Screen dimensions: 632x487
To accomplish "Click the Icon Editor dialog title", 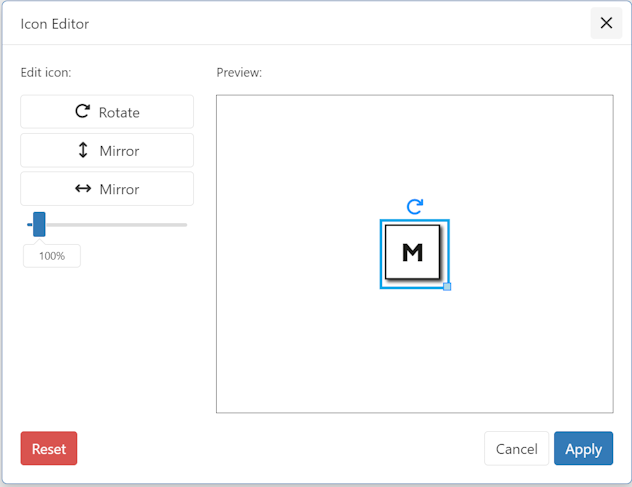I will [55, 24].
